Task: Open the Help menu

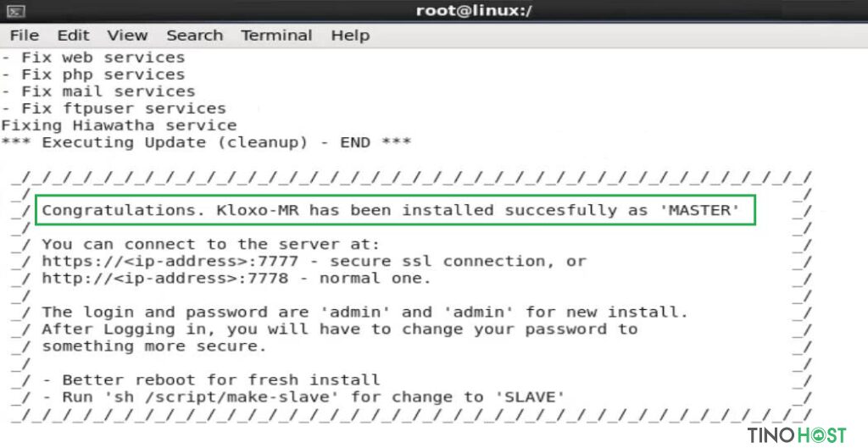Action: click(x=350, y=36)
